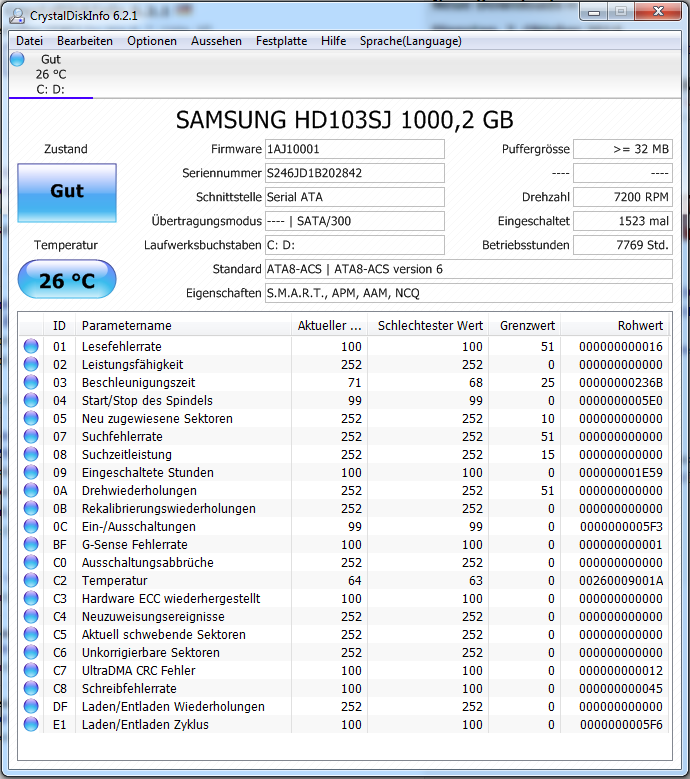Click the Grenzwert column header
The height and width of the screenshot is (779, 690).
tap(525, 325)
